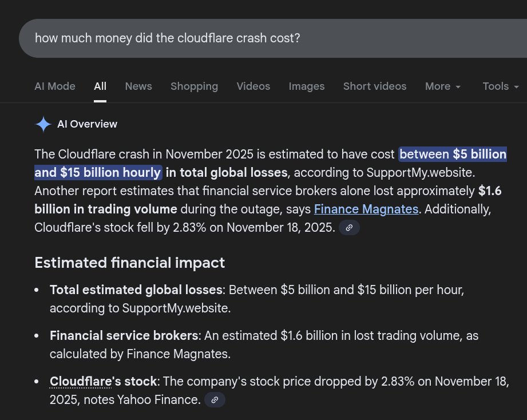Open the Tools dropdown
Image resolution: width=527 pixels, height=420 pixels.
(501, 86)
